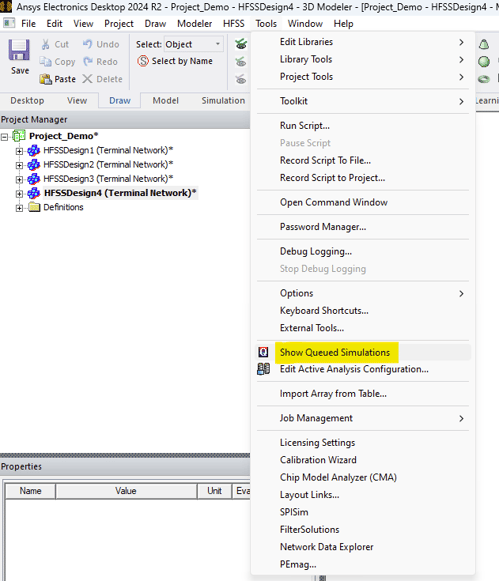Expand the HFSSDesign1 tree node

(x=19, y=151)
